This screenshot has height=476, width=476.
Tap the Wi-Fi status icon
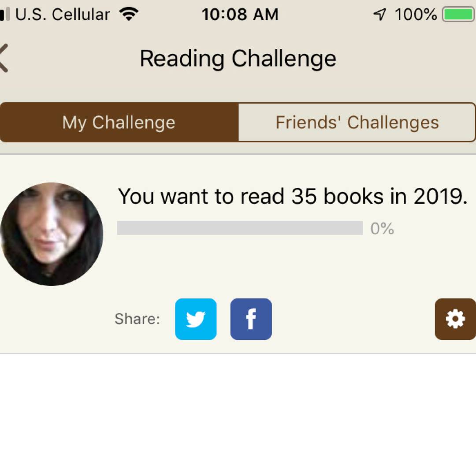(129, 15)
